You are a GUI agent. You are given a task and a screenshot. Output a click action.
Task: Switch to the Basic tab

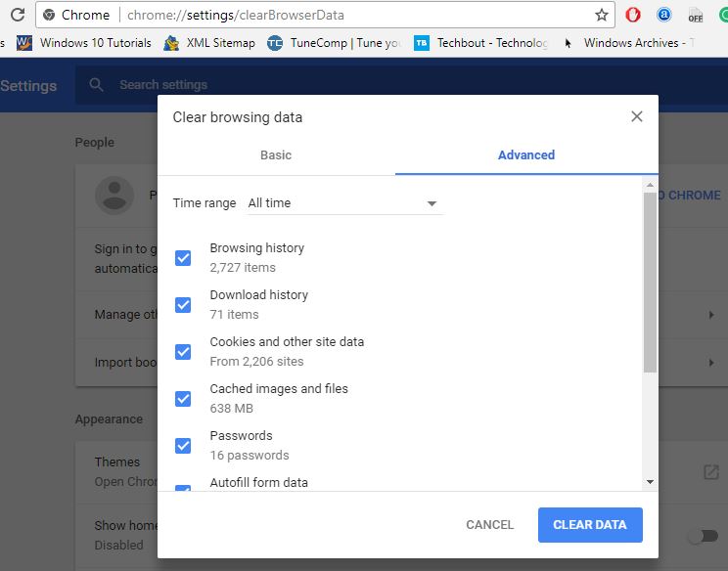[276, 155]
